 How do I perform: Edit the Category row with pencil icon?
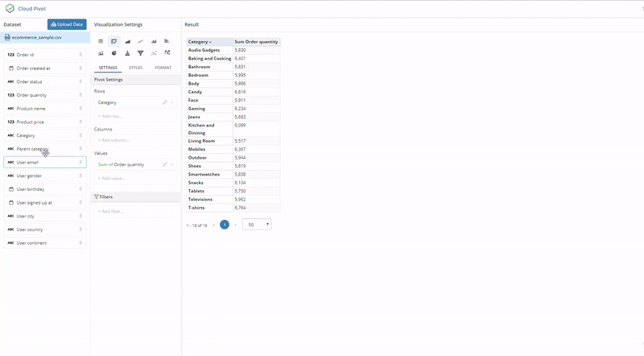point(165,103)
